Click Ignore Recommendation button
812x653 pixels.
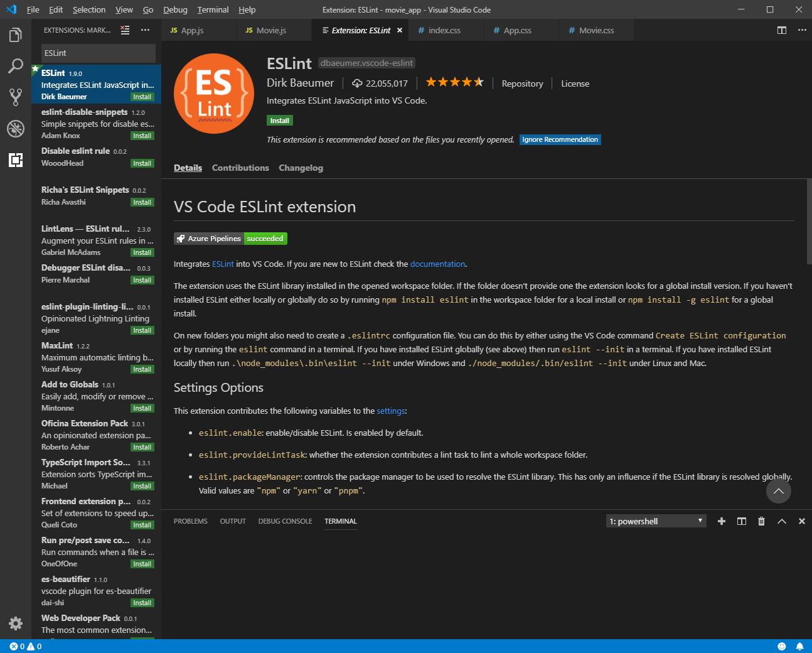click(x=560, y=139)
